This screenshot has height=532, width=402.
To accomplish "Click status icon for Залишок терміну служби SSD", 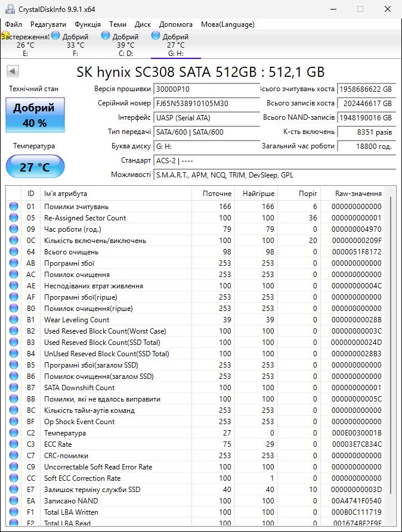I will tap(14, 489).
